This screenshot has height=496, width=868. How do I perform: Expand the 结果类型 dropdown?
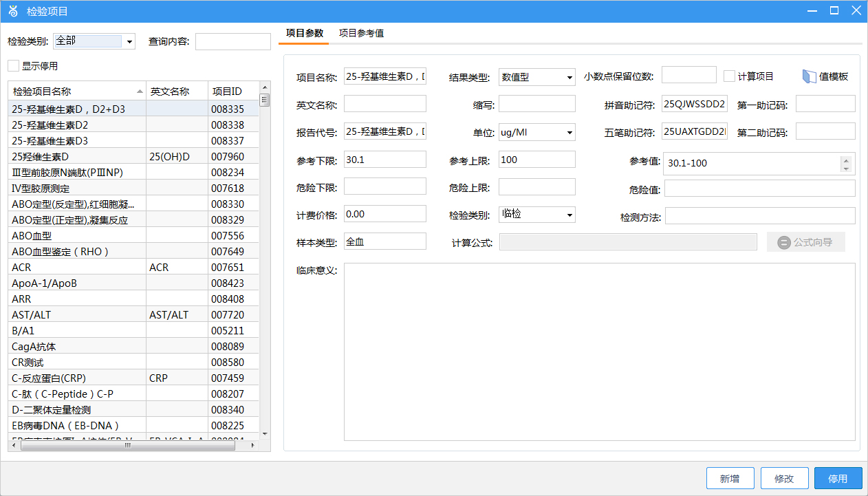click(x=569, y=77)
